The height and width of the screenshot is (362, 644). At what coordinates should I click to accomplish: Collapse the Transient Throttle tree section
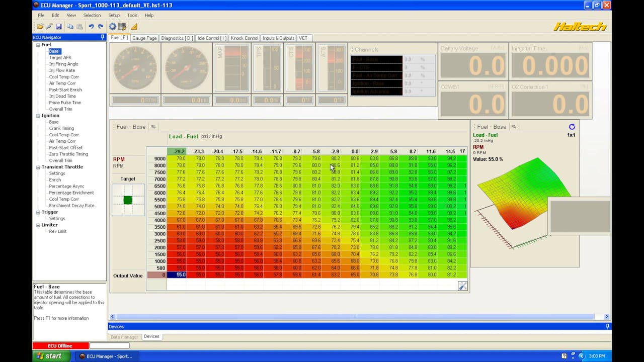[x=38, y=166]
